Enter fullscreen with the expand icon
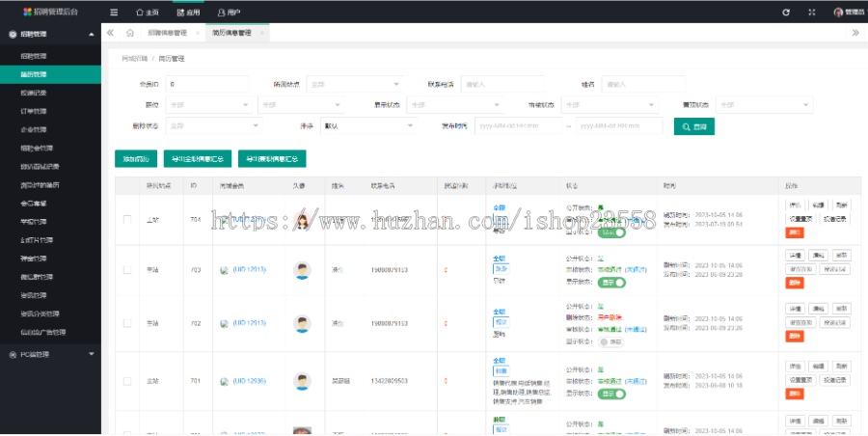Screen dimensions: 868x436 coord(811,12)
